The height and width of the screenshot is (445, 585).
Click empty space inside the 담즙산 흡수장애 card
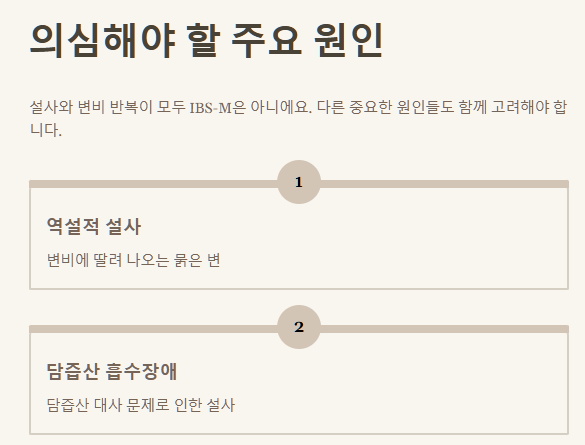pyautogui.click(x=392, y=388)
